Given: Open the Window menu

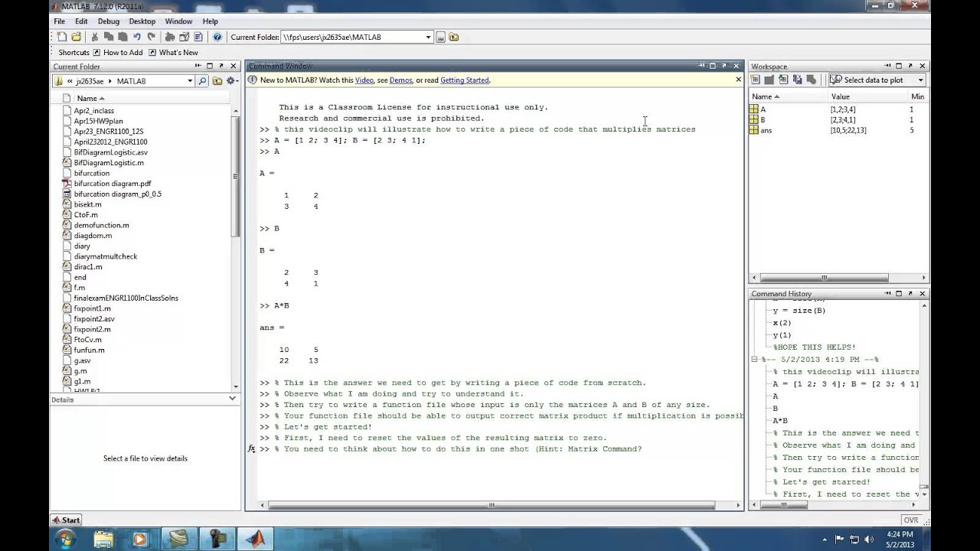Looking at the screenshot, I should point(178,21).
